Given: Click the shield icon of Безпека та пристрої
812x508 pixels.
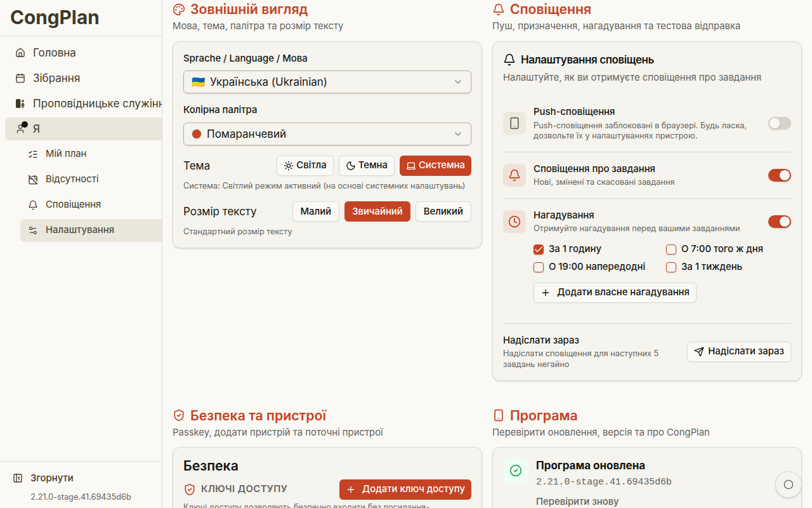Looking at the screenshot, I should [x=178, y=415].
